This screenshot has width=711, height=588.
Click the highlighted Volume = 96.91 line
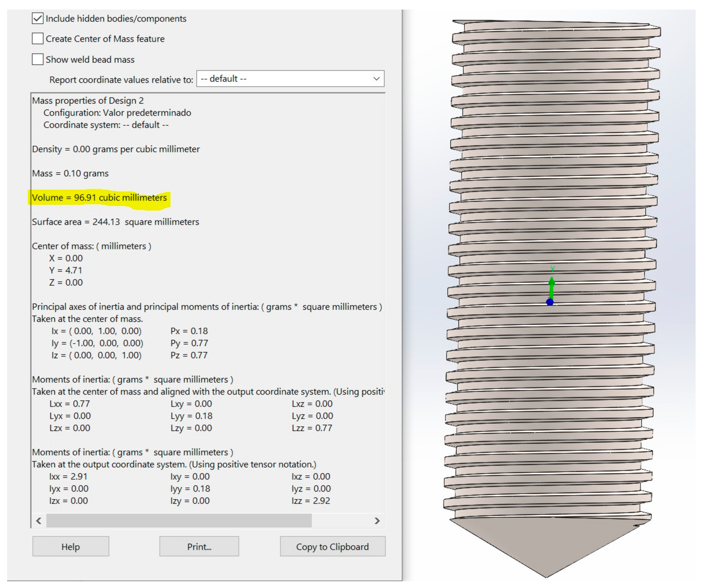pyautogui.click(x=99, y=198)
